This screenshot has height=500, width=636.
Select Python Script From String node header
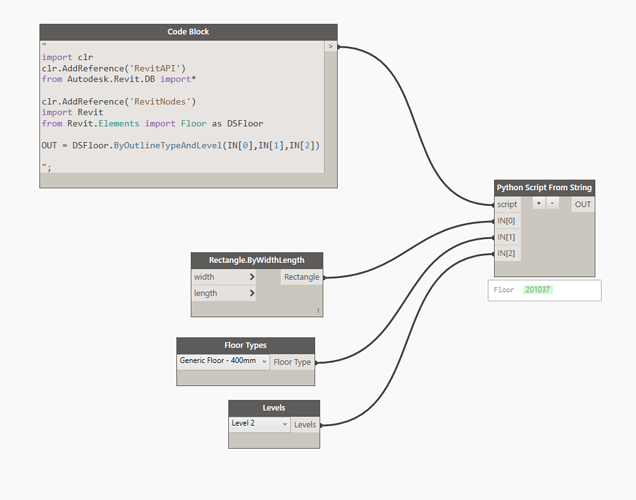point(544,188)
